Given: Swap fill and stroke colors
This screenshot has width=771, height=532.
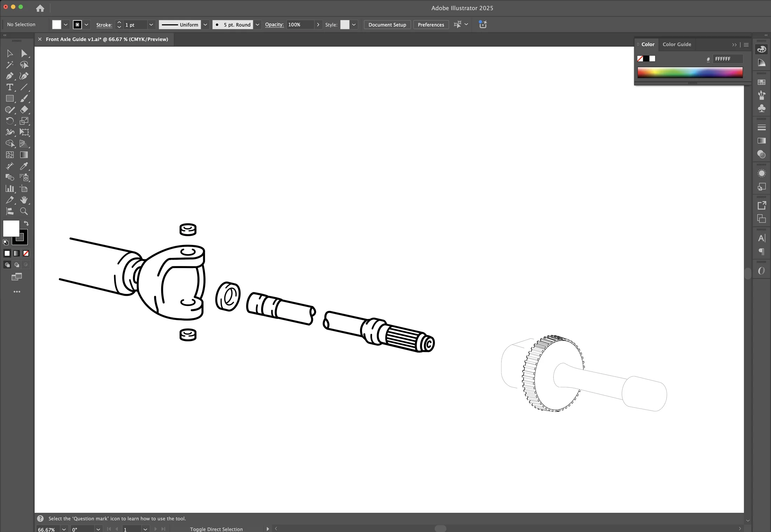Looking at the screenshot, I should (26, 223).
